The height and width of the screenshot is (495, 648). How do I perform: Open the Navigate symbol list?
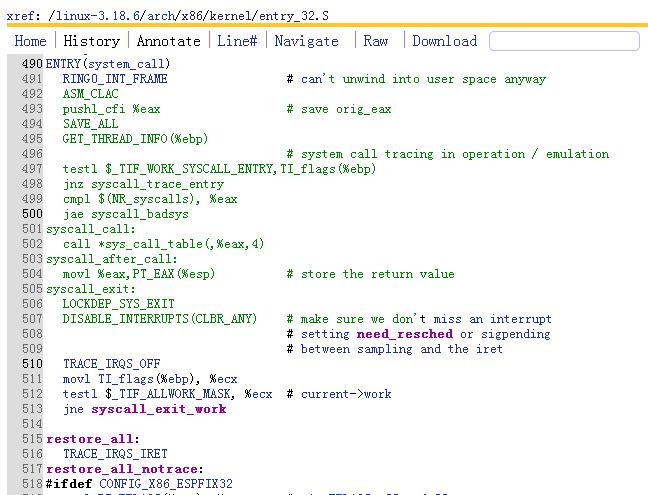(x=306, y=41)
